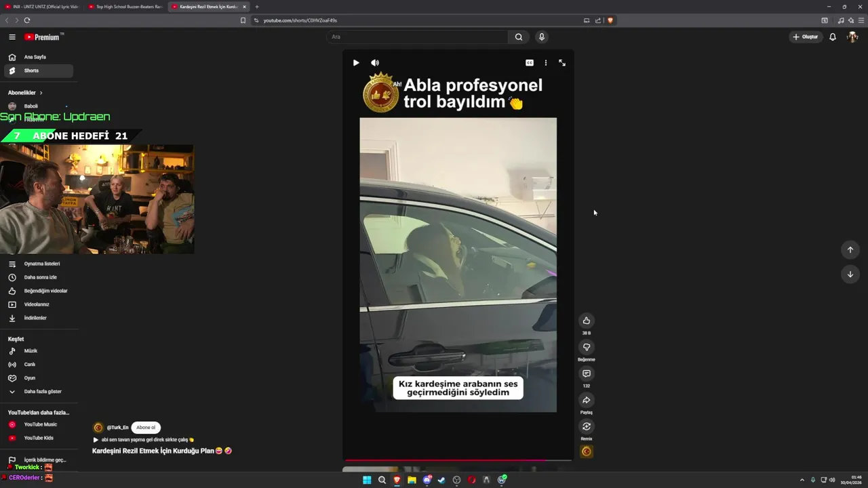Click the YouTube search field
This screenshot has width=868, height=488.
[x=417, y=37]
